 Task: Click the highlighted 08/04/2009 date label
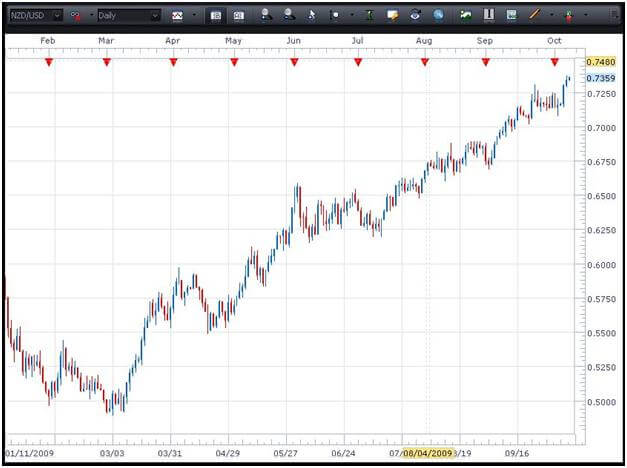tap(427, 452)
